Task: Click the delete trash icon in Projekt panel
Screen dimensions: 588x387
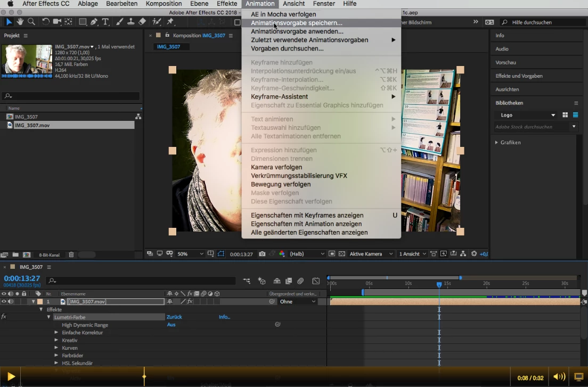Action: [71, 255]
